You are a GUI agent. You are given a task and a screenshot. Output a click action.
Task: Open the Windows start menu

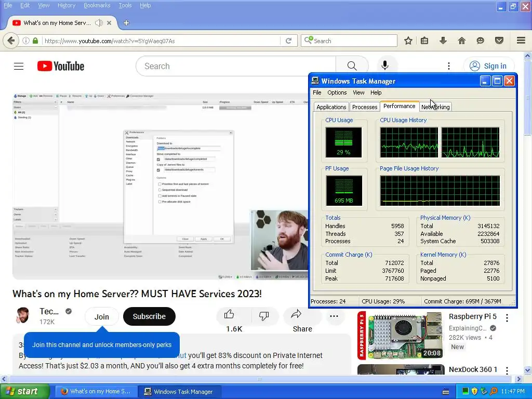pyautogui.click(x=24, y=392)
